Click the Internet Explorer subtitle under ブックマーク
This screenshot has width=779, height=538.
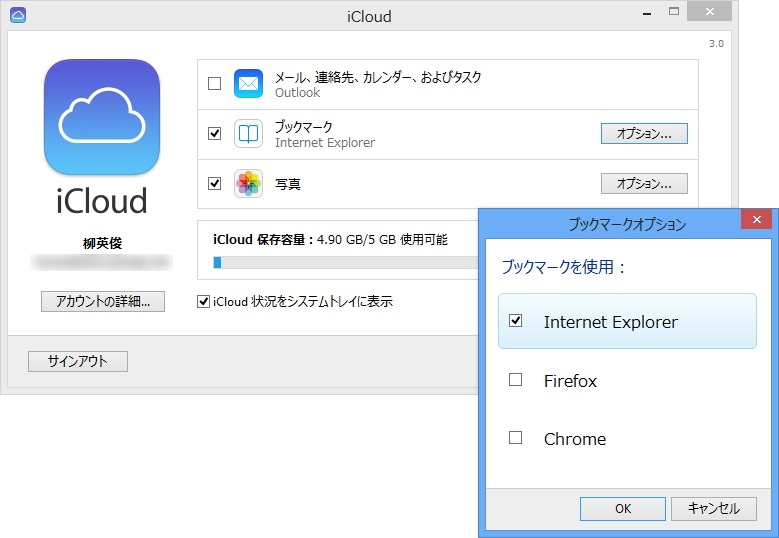tap(325, 143)
